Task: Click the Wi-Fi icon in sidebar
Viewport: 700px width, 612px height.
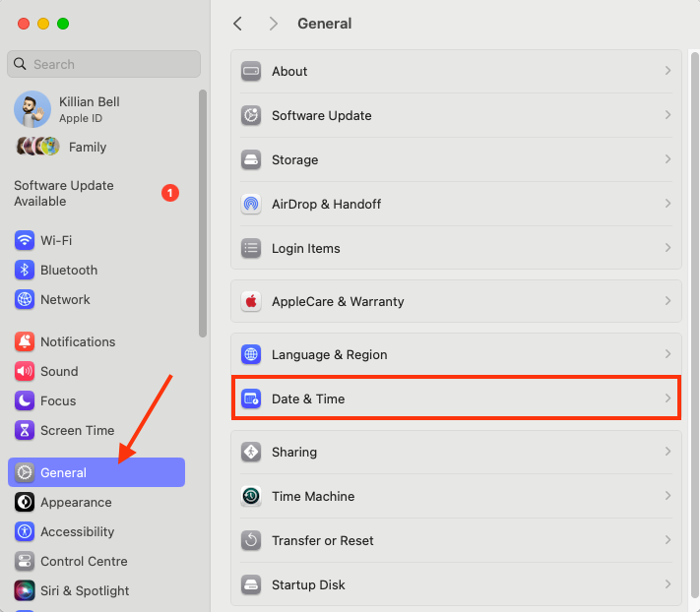Action: [x=25, y=240]
